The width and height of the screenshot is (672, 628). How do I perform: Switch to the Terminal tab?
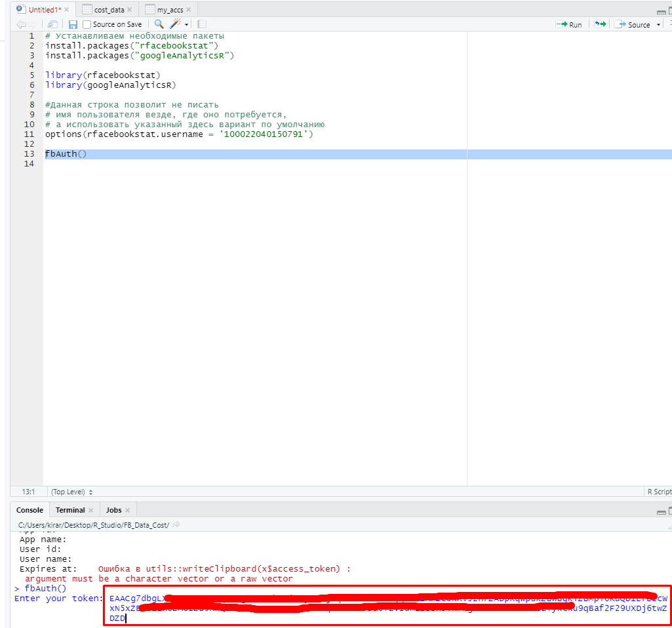[70, 510]
